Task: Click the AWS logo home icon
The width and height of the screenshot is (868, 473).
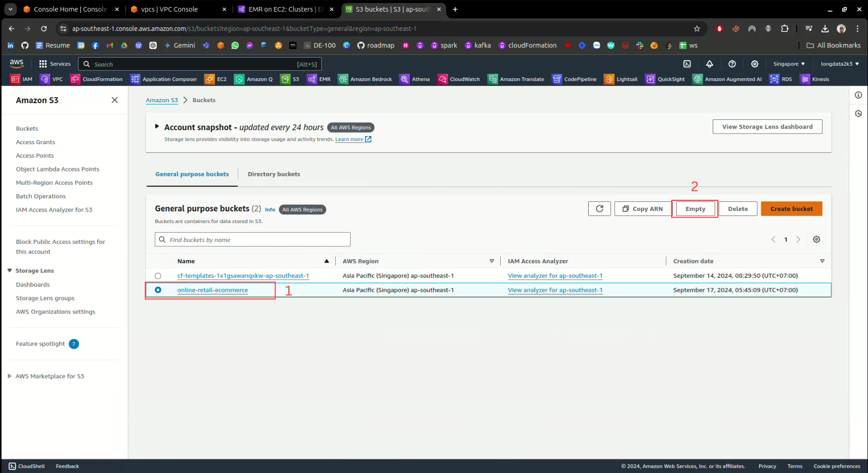Action: point(17,64)
